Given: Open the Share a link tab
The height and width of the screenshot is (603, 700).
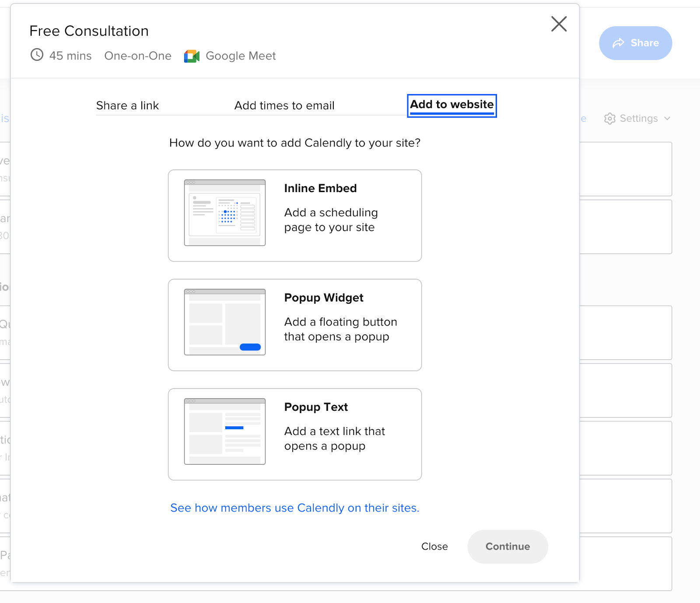Looking at the screenshot, I should (127, 105).
